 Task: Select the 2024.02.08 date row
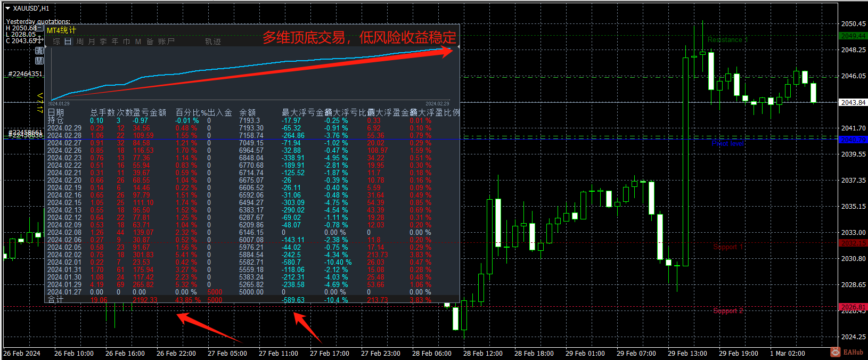tap(64, 232)
